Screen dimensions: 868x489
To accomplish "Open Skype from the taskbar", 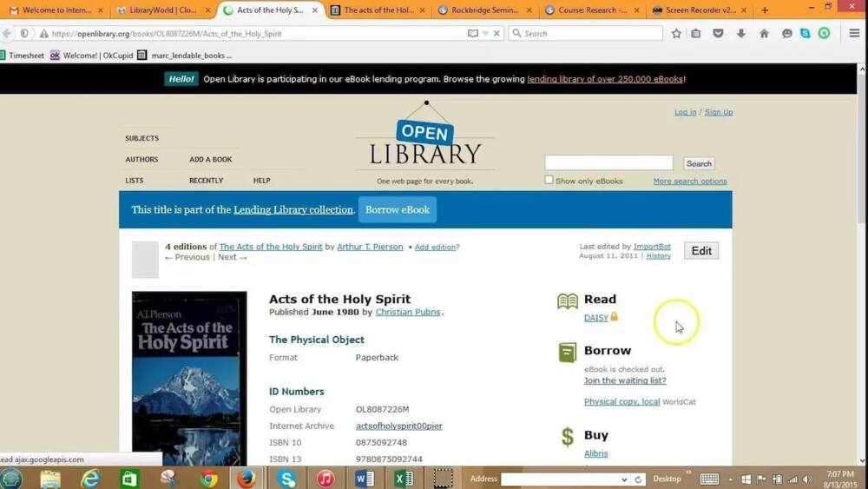I will [x=286, y=478].
